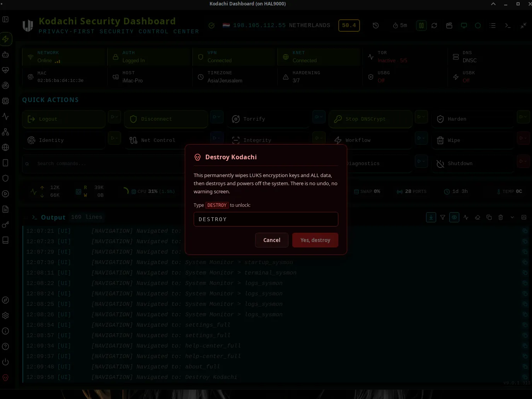Click the trash icon in Output toolbar
This screenshot has height=399, width=532.
point(501,217)
